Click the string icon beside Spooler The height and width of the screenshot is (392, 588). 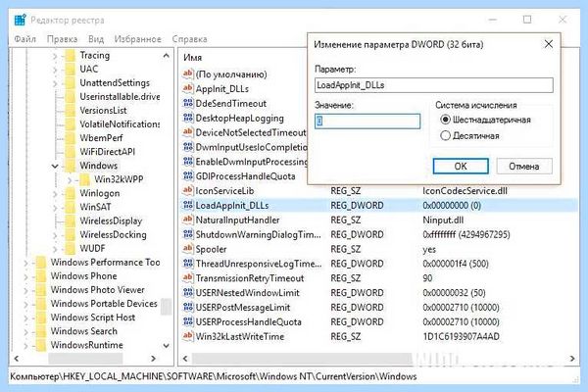(187, 249)
